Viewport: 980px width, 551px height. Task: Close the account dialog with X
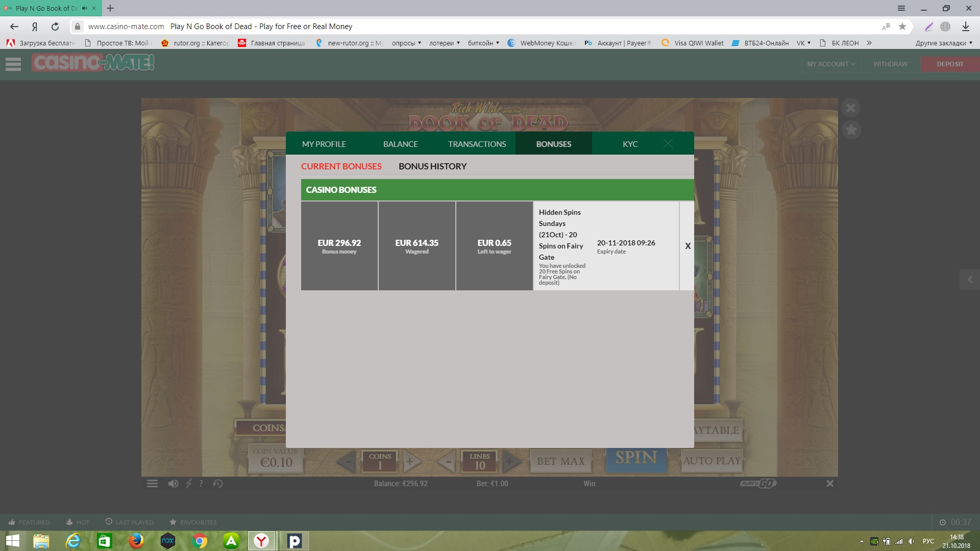(668, 144)
